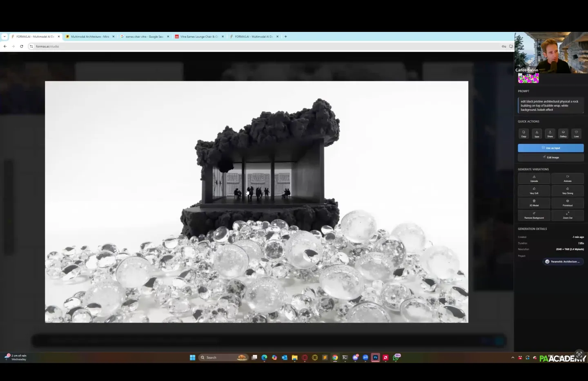Upscale the generated image
The image size is (588, 381).
pos(534,179)
